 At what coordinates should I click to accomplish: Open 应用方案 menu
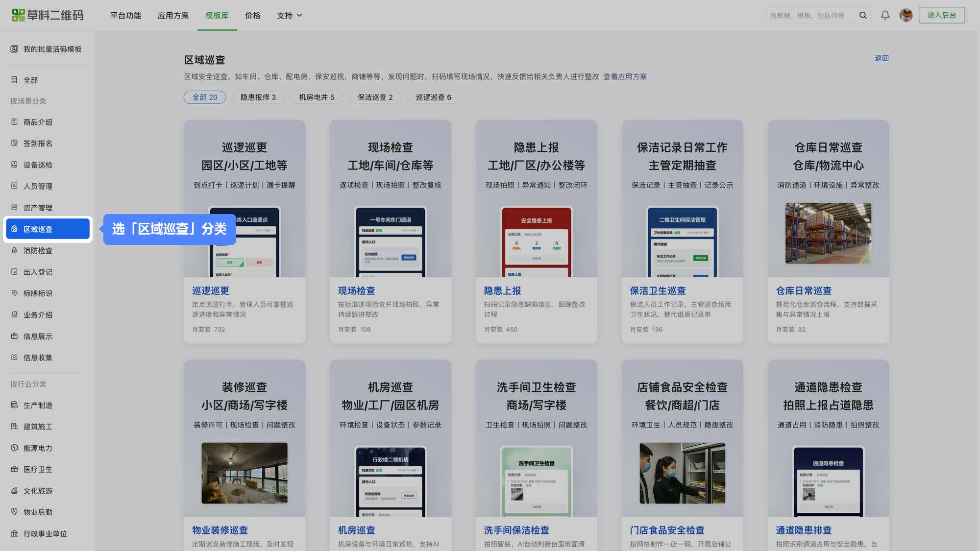tap(173, 15)
